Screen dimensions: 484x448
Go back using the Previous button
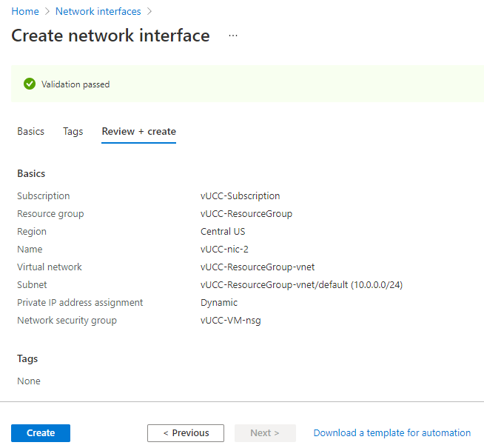tap(186, 433)
